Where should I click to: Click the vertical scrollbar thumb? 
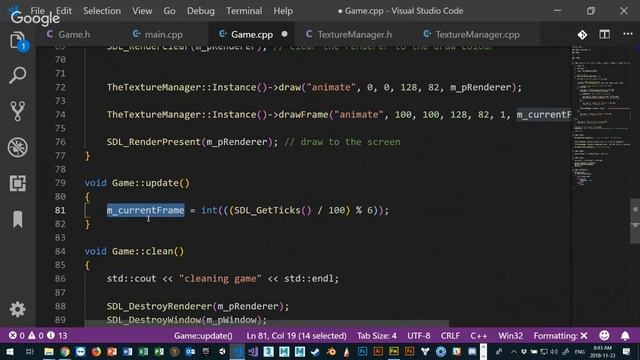point(635,220)
